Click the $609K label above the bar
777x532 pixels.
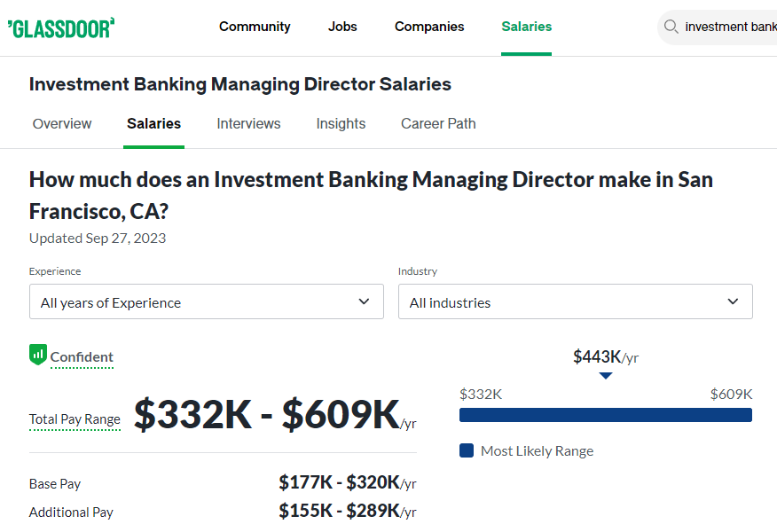tap(731, 395)
